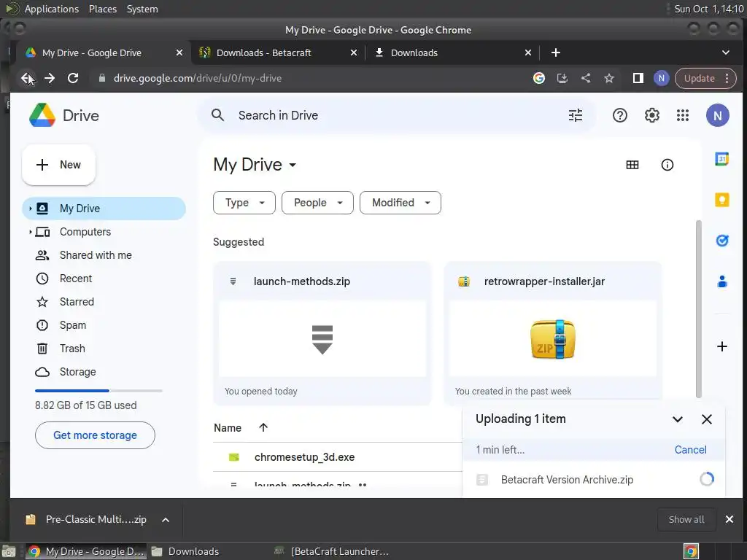Open Shared with me
The height and width of the screenshot is (560, 747).
104,255
